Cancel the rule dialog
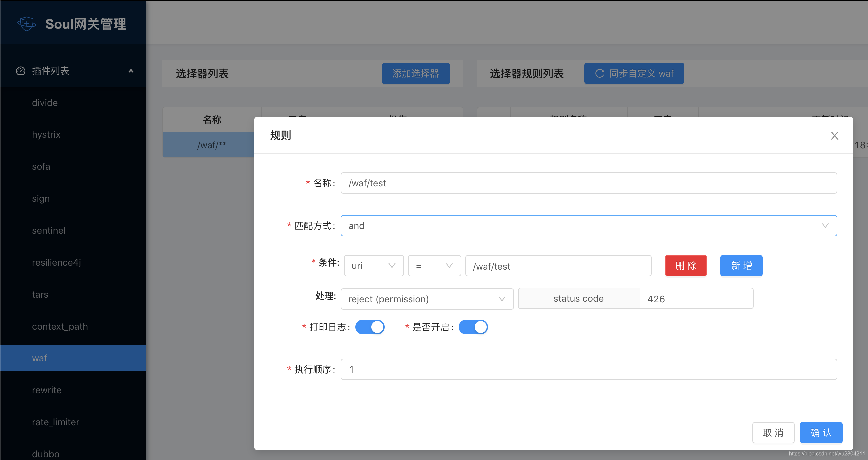The width and height of the screenshot is (868, 460). pos(773,432)
